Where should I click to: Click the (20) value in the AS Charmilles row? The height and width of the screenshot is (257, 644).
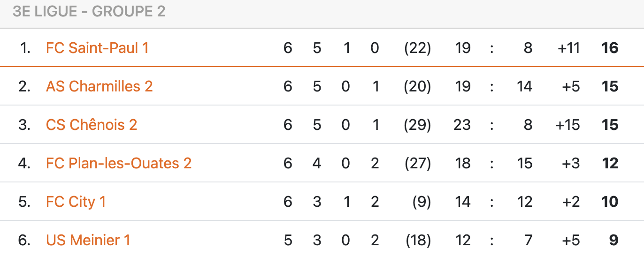tap(417, 86)
